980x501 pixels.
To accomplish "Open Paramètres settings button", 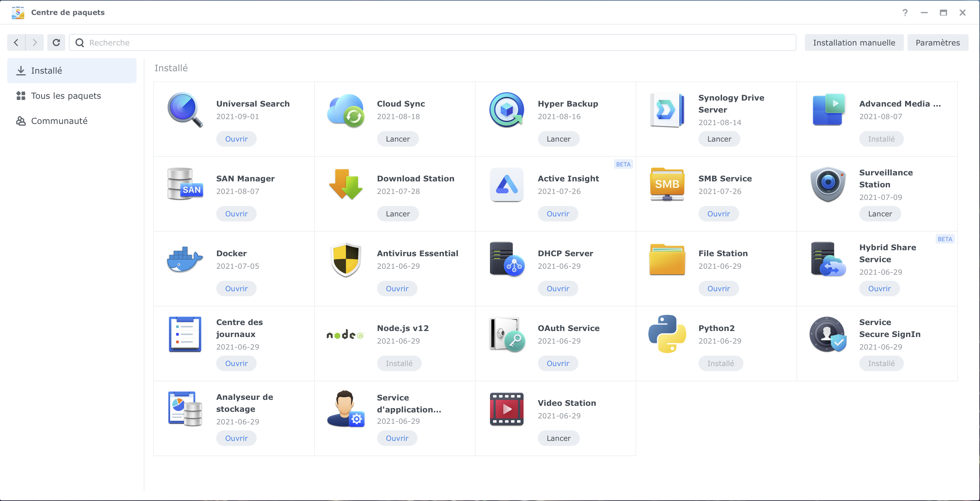I will click(x=937, y=42).
